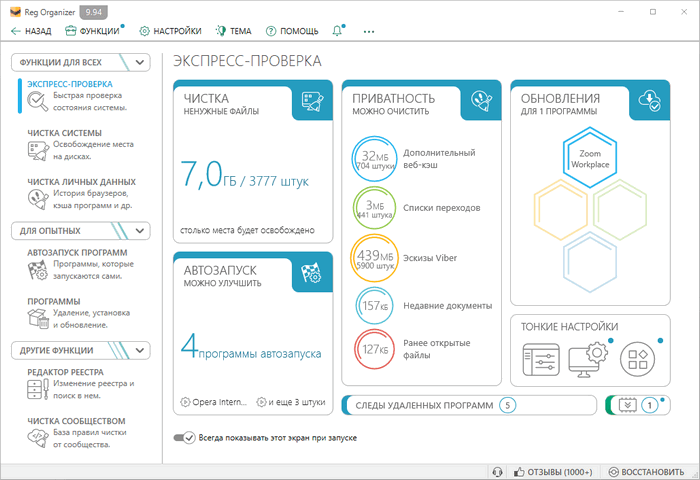
Task: Click the ОБНОВЛЕНИЯ cloud download icon
Action: click(650, 101)
